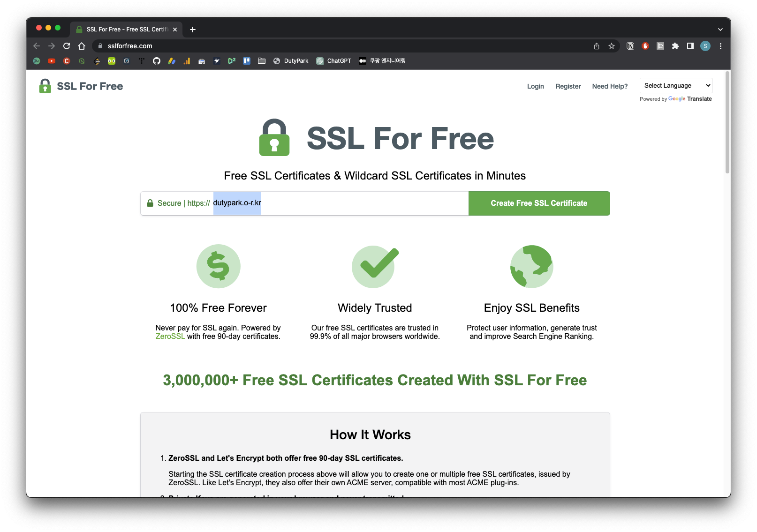Open the DutyPark bookmark

(291, 61)
